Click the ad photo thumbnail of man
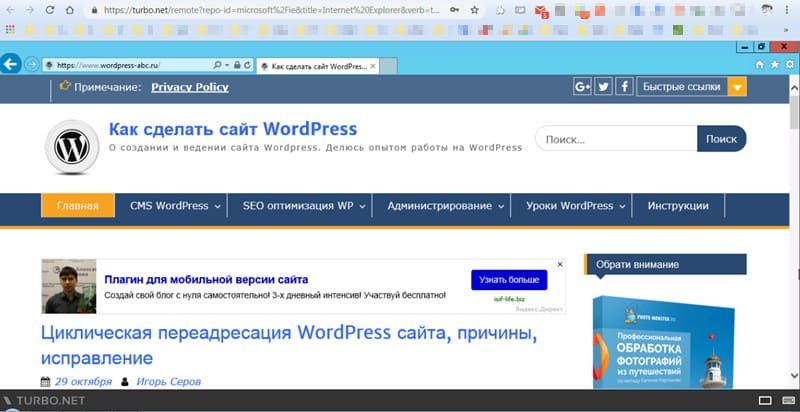The width and height of the screenshot is (800, 412). (69, 286)
